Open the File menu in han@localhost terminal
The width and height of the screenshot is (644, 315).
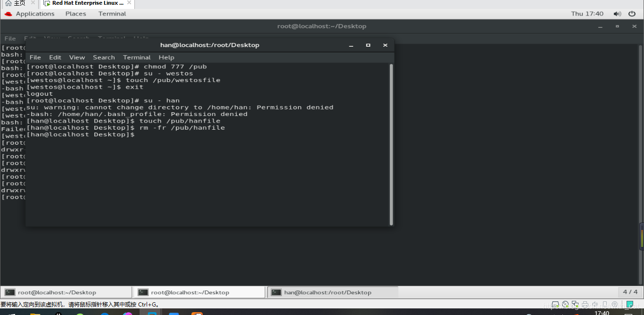pyautogui.click(x=35, y=57)
